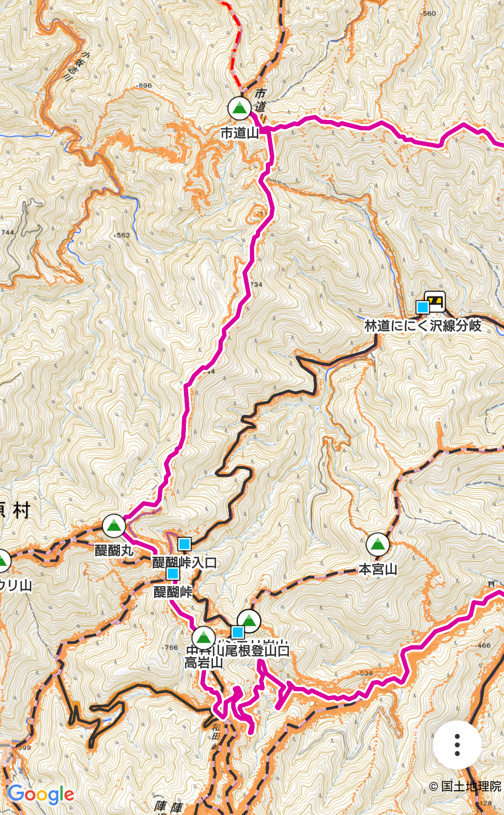Tap the 本宮山 name label
Viewport: 504px width, 815px height.
point(378,569)
